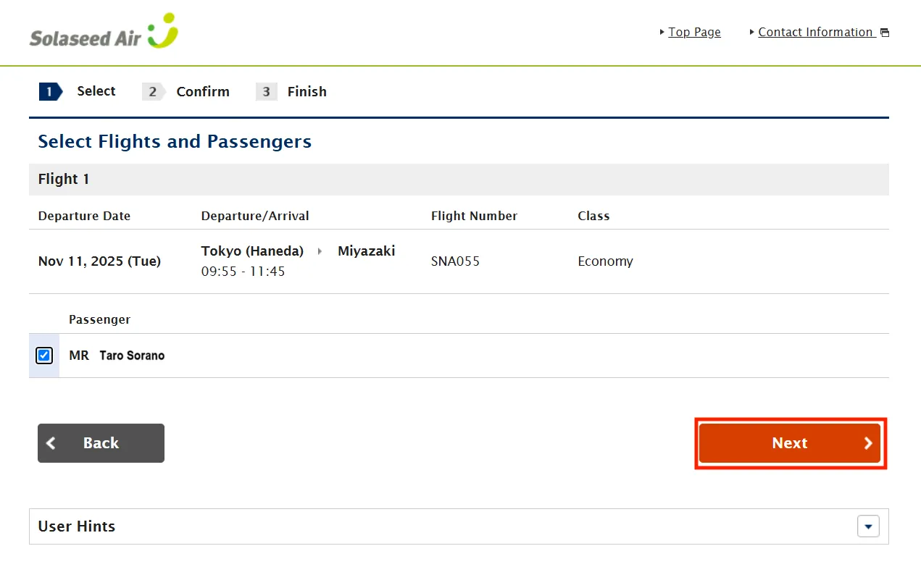921x588 pixels.
Task: Click the flight number SNA055
Action: point(455,261)
